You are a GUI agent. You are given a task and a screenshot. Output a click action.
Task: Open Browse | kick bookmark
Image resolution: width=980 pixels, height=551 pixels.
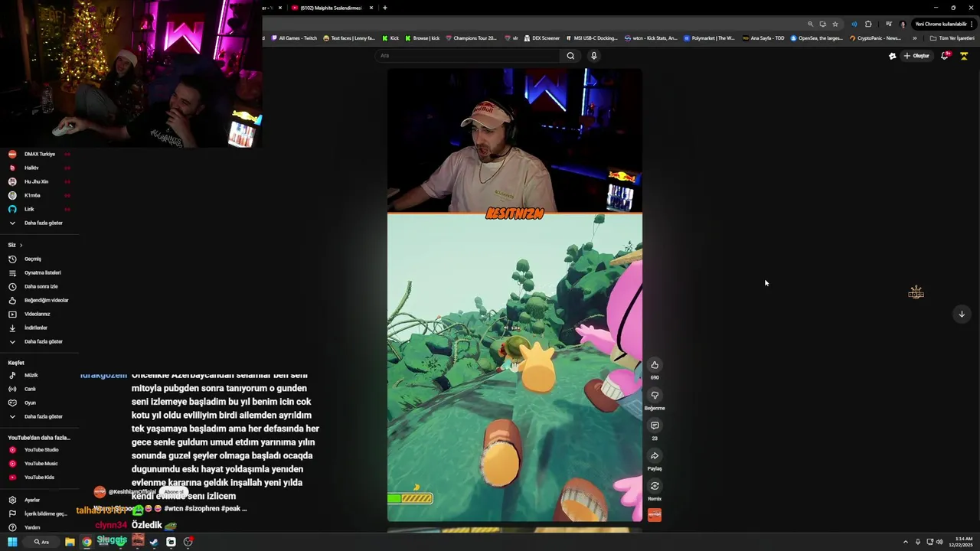tap(423, 37)
